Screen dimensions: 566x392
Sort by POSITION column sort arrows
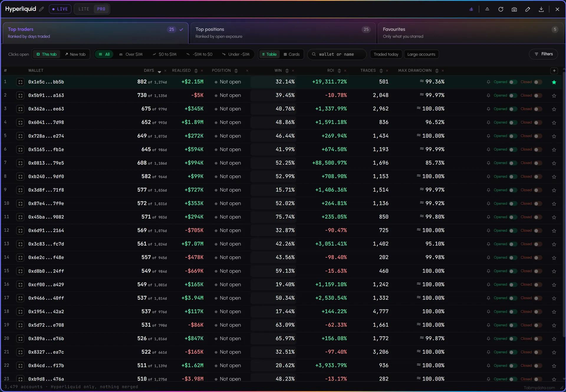point(236,71)
